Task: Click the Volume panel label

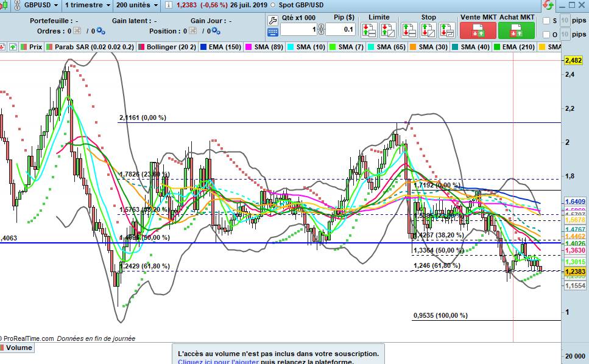Action: click(19, 348)
